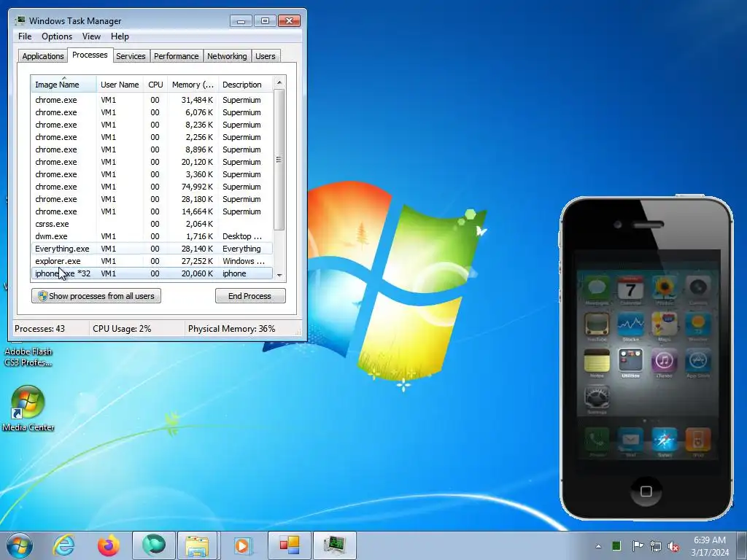The height and width of the screenshot is (560, 747).
Task: Select the explorer.exe process row
Action: pos(152,261)
